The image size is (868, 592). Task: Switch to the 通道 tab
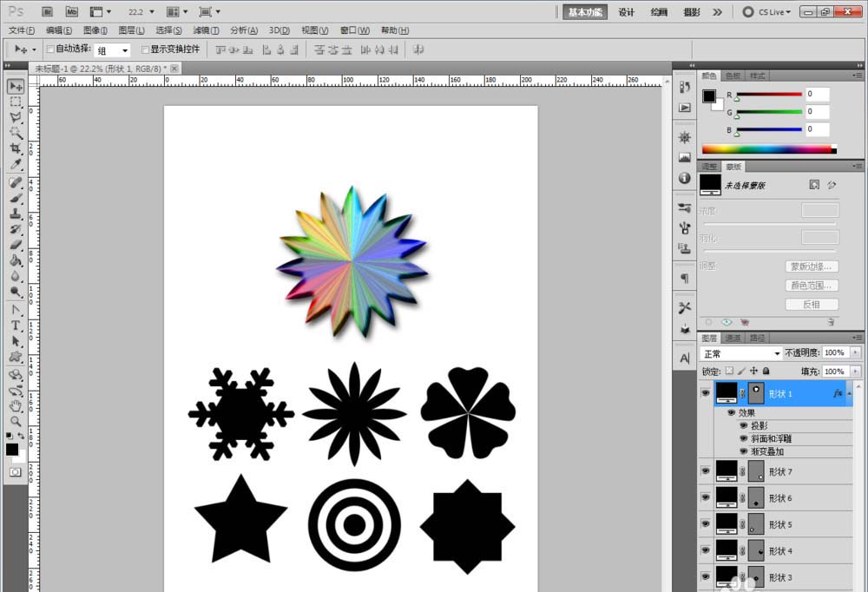(733, 338)
